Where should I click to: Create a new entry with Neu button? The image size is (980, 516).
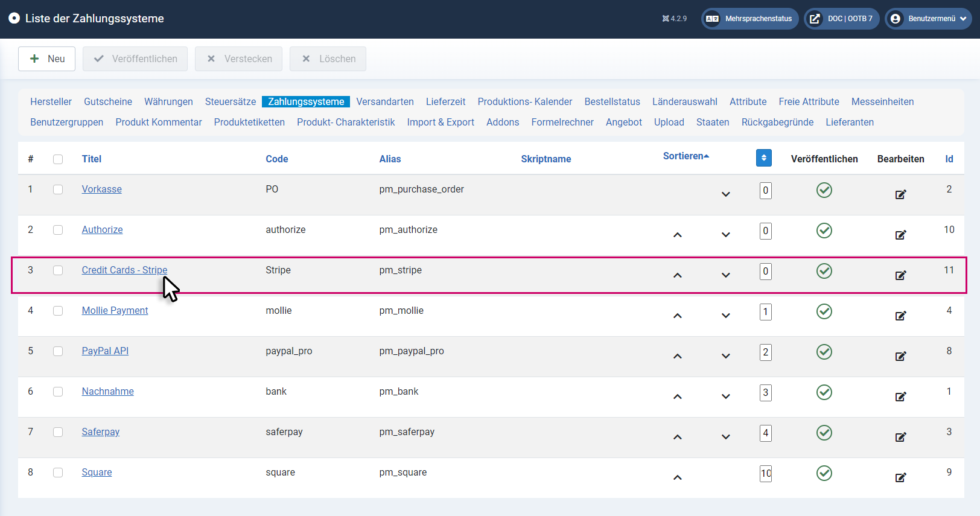(x=46, y=59)
